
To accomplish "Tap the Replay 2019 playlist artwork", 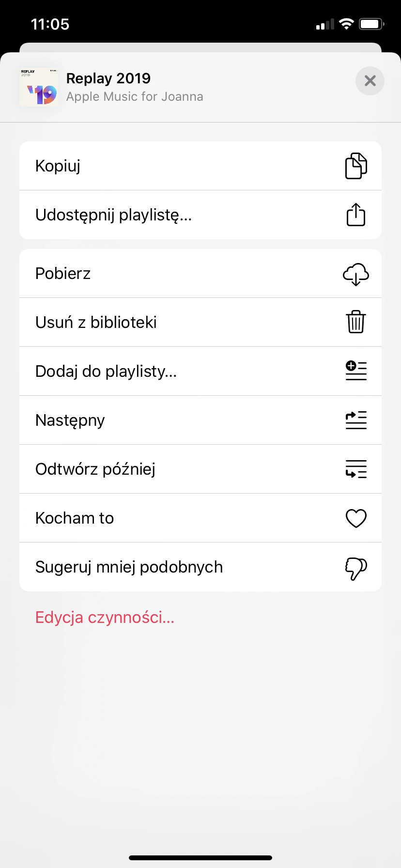I will click(39, 87).
